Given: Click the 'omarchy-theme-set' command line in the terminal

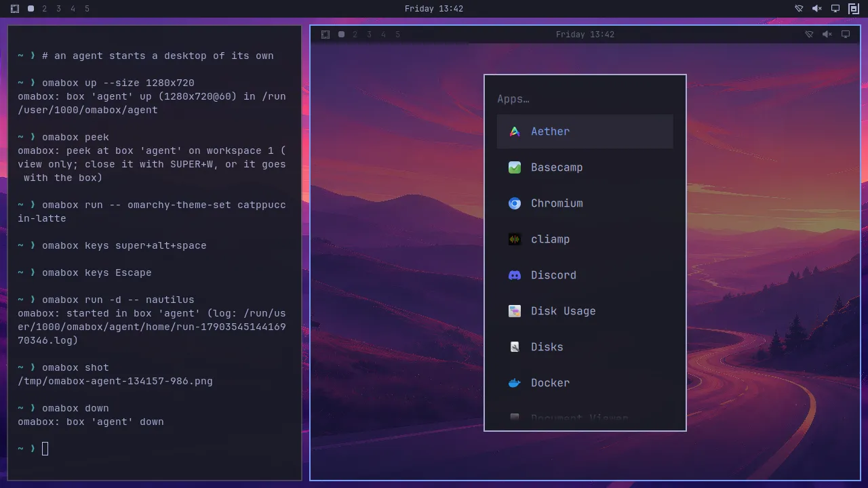Looking at the screenshot, I should (x=152, y=211).
